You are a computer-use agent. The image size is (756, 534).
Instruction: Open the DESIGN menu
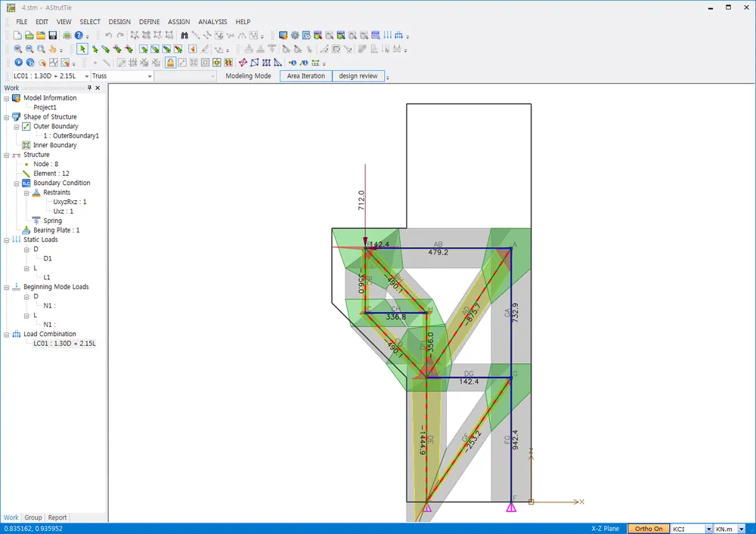tap(119, 22)
